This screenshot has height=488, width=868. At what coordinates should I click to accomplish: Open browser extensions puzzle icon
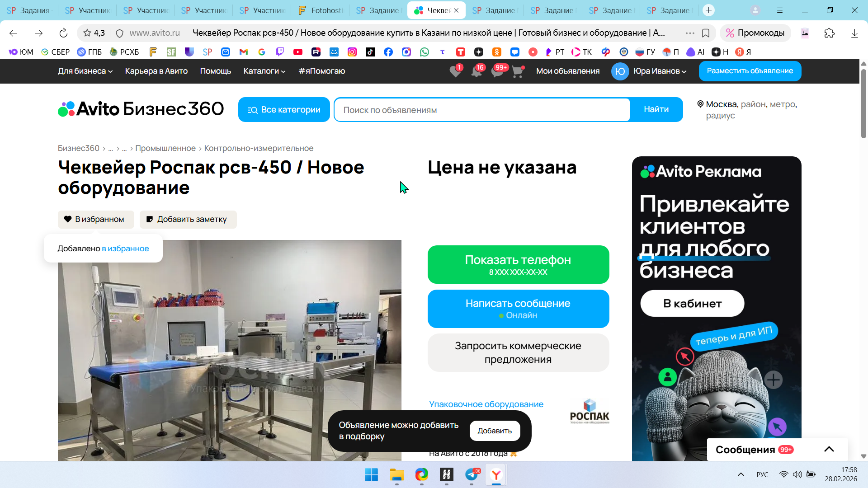coord(829,33)
